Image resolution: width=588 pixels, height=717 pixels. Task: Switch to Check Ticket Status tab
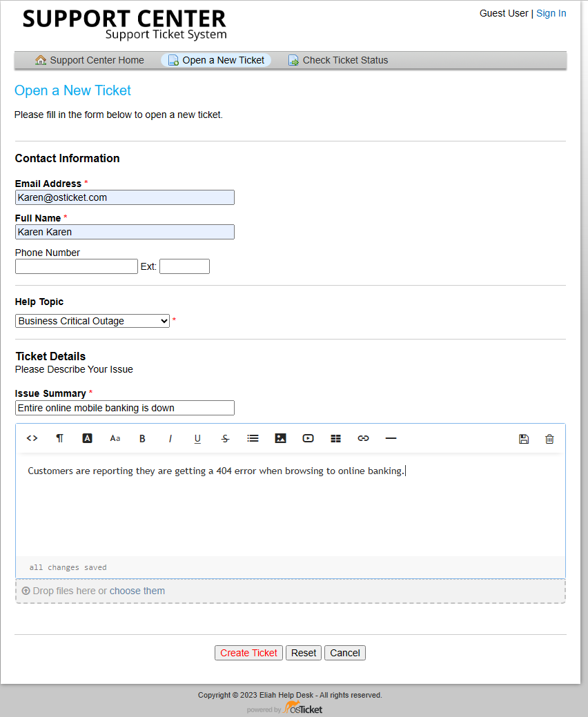click(338, 60)
